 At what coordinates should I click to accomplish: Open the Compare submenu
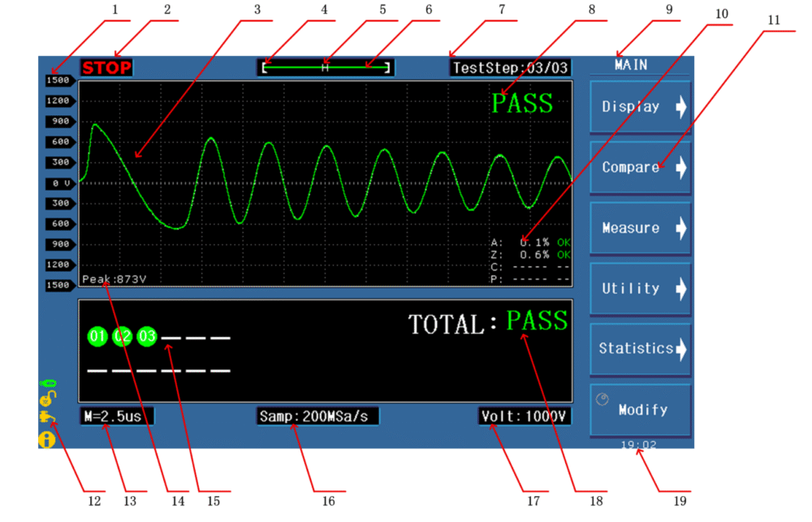640,167
